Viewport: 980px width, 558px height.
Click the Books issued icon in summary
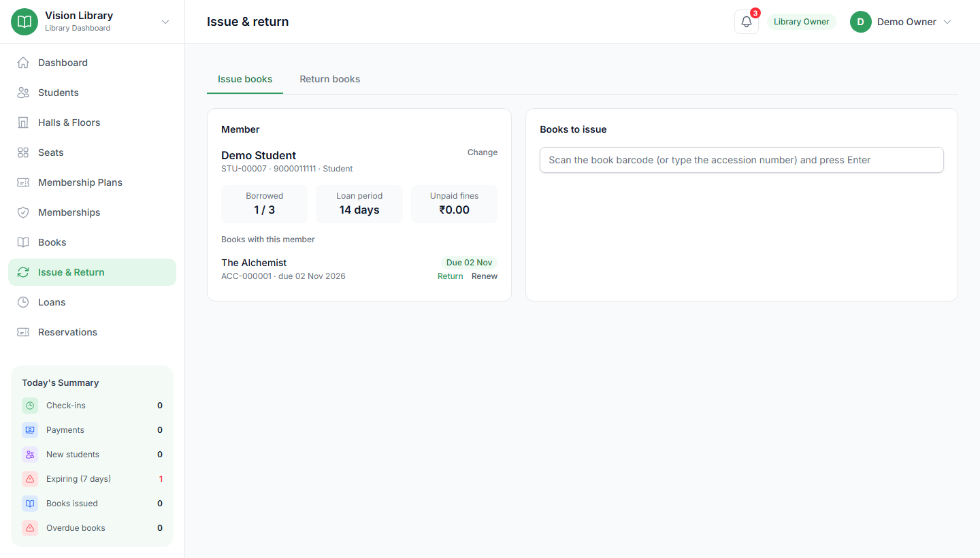(30, 504)
